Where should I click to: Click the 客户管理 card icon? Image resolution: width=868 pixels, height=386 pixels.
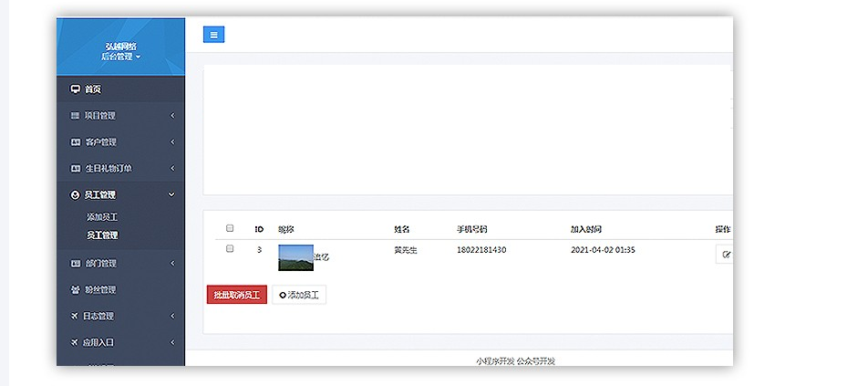[76, 142]
